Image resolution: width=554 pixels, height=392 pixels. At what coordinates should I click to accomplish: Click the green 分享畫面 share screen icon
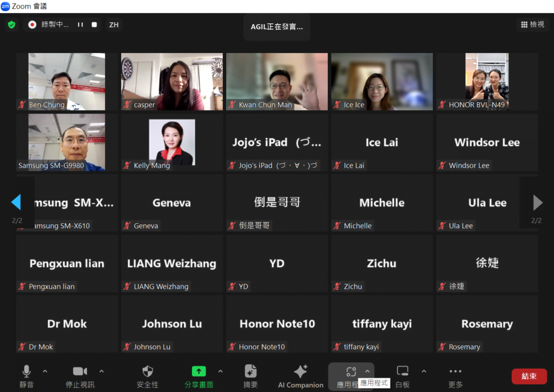pos(199,371)
